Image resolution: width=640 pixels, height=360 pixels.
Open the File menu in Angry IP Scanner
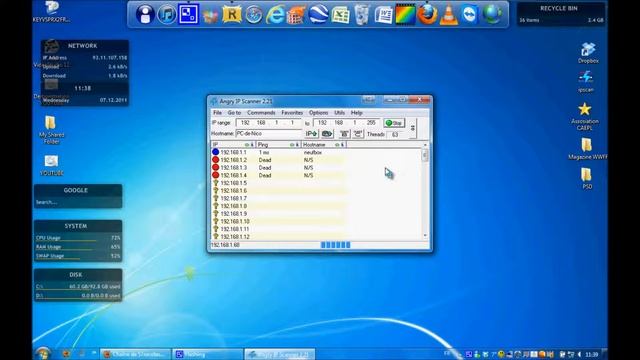tap(218, 113)
